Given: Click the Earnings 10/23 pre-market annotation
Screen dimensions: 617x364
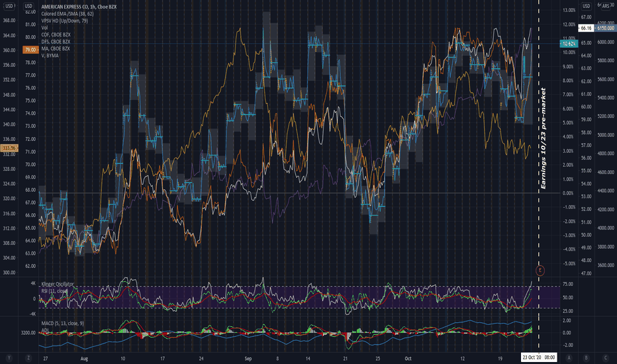Looking at the screenshot, I should (x=544, y=138).
